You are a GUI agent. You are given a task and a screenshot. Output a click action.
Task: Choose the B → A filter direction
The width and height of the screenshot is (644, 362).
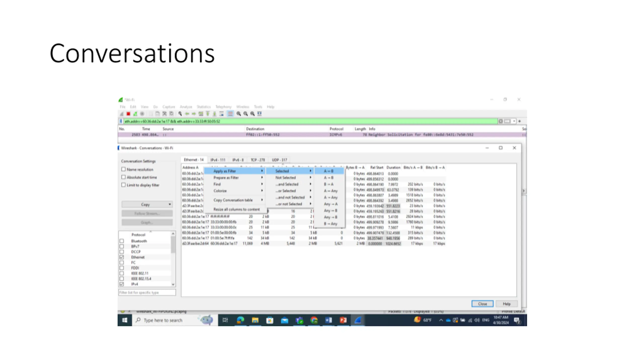pos(329,184)
